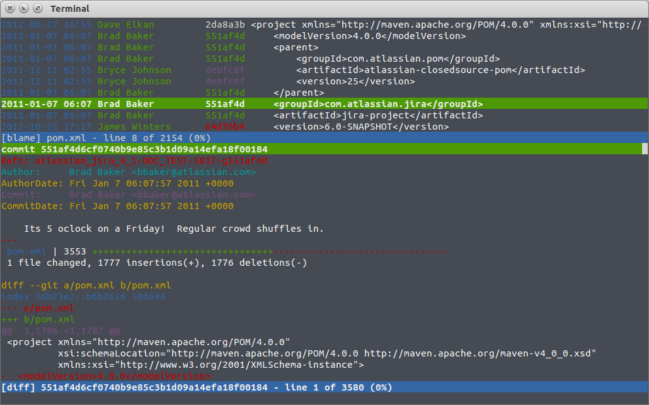The width and height of the screenshot is (649, 405).
Task: Click the index 16b23e2..b6b2616 line
Action: 83,297
